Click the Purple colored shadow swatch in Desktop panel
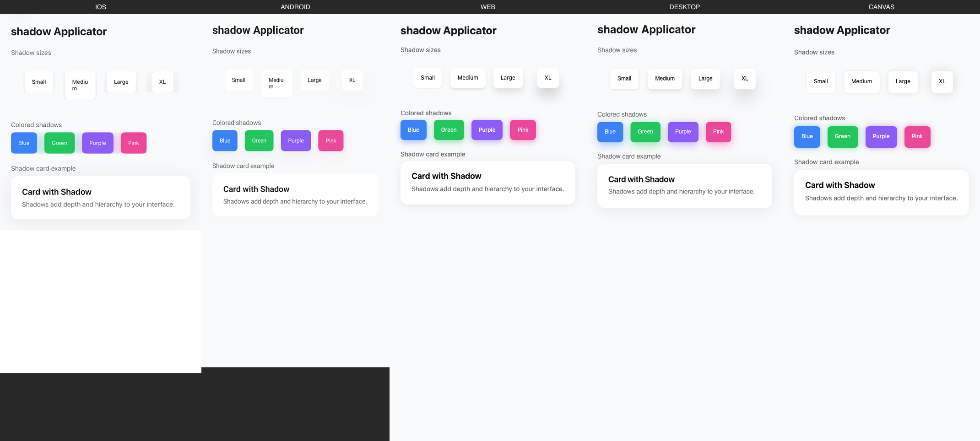 pyautogui.click(x=683, y=132)
